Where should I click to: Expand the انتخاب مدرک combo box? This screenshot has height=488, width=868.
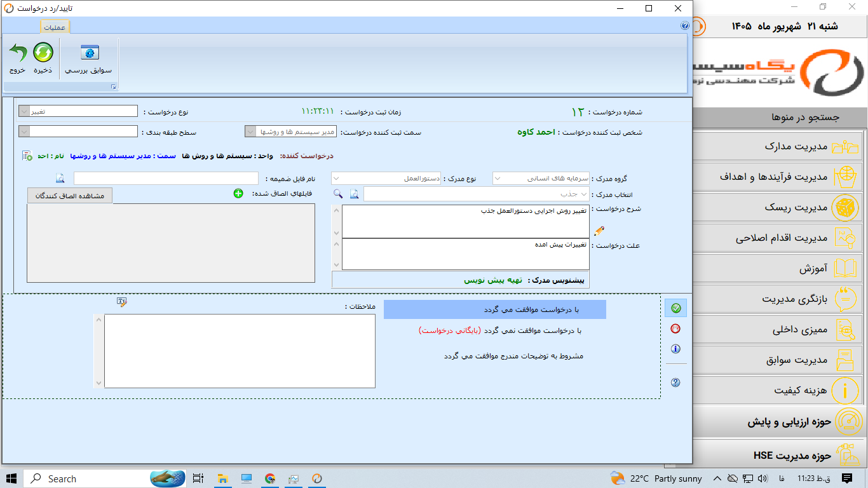pyautogui.click(x=584, y=194)
